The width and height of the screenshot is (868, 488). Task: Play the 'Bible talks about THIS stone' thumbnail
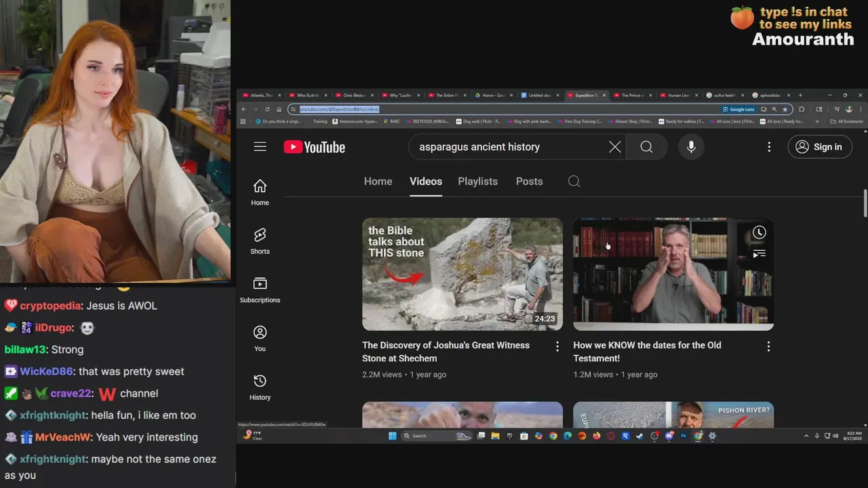tap(462, 274)
